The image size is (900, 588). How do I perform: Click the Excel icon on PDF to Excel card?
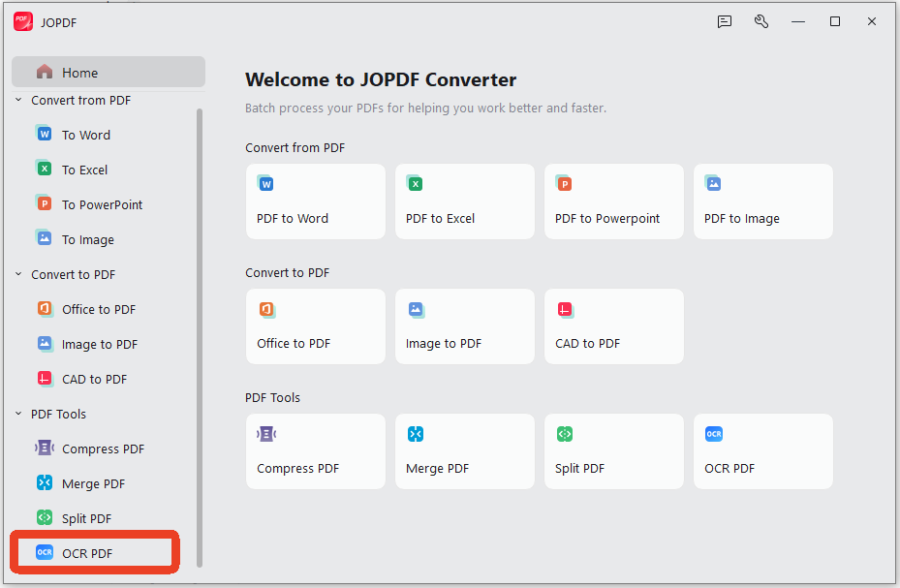(415, 184)
